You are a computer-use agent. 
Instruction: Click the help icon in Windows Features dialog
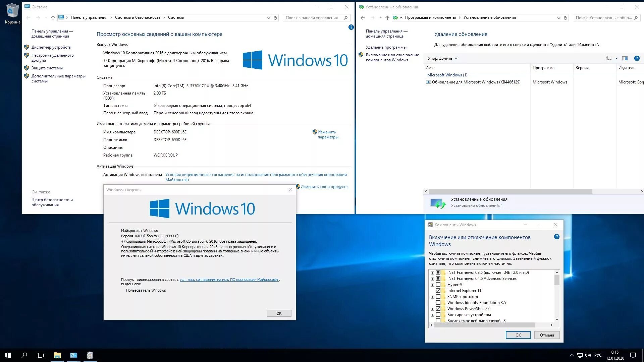pyautogui.click(x=556, y=237)
